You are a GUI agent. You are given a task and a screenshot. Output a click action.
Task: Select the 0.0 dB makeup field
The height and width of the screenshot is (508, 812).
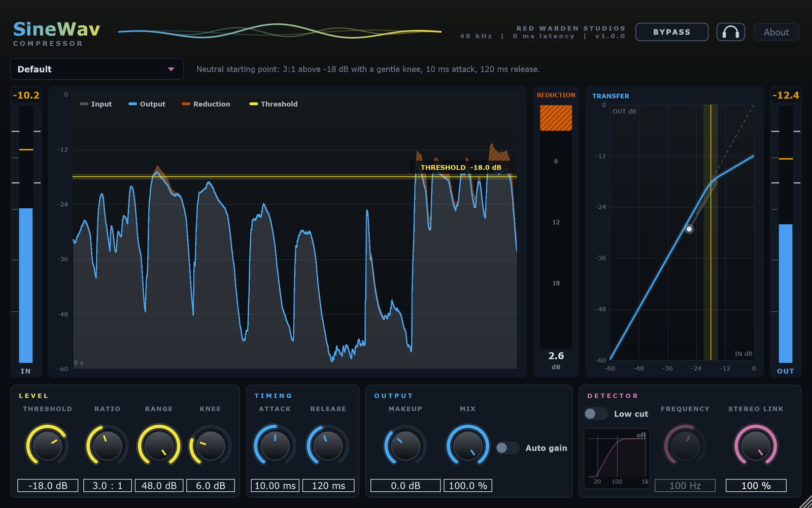click(x=405, y=486)
